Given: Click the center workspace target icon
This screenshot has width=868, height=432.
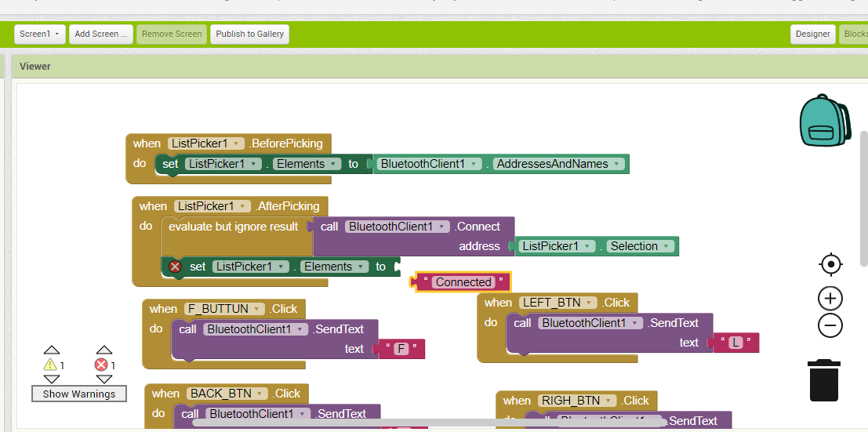Looking at the screenshot, I should coord(830,264).
